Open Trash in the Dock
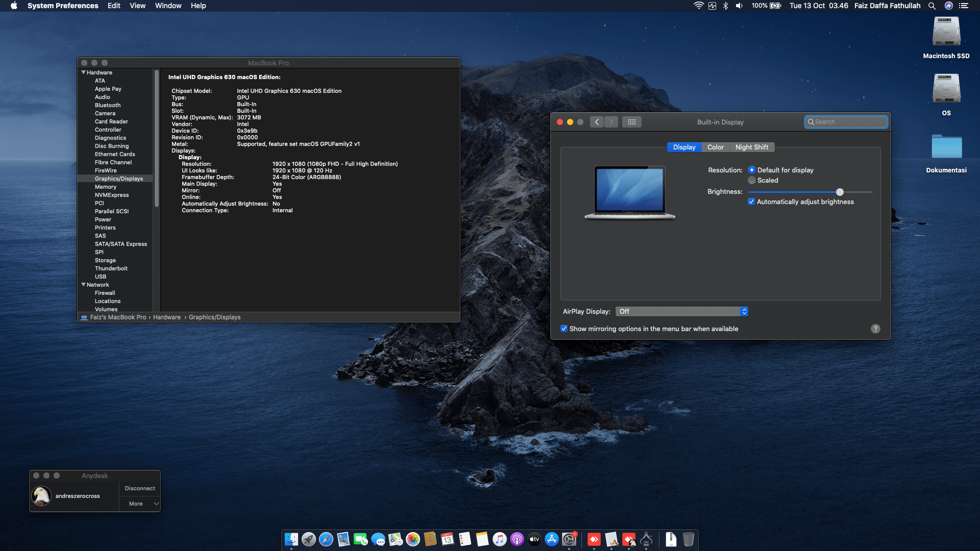Viewport: 980px width, 551px height. [689, 539]
